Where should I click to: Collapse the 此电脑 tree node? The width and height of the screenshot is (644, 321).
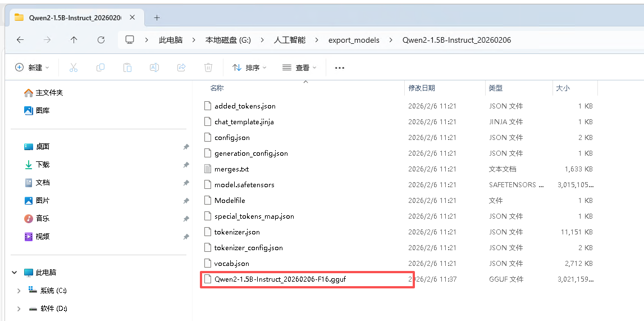point(15,273)
